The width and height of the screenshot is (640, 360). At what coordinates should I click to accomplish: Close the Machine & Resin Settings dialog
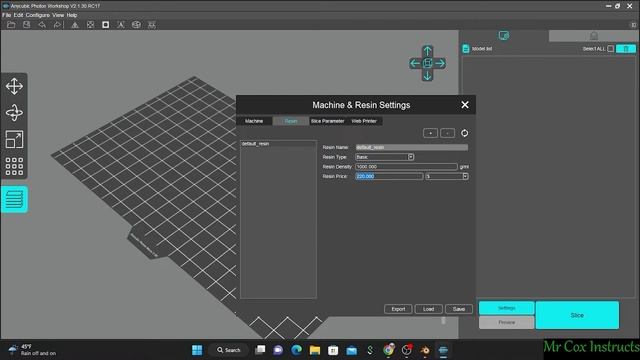point(465,105)
